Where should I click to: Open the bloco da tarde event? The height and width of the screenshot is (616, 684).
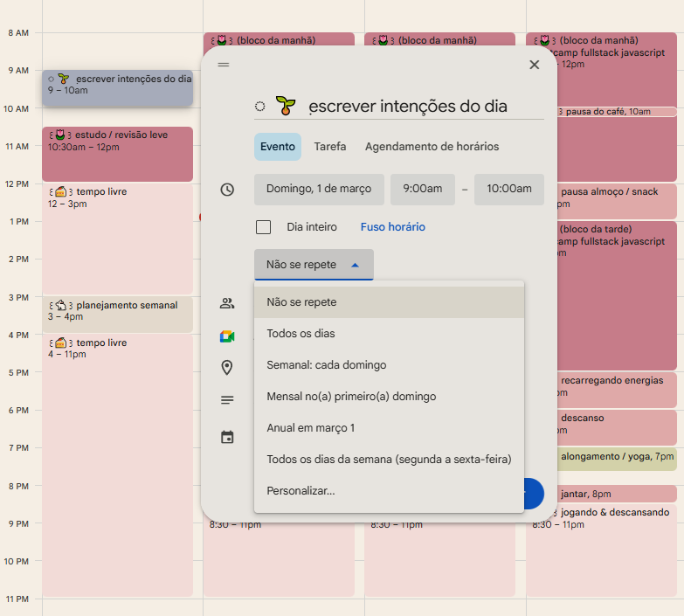[617, 295]
